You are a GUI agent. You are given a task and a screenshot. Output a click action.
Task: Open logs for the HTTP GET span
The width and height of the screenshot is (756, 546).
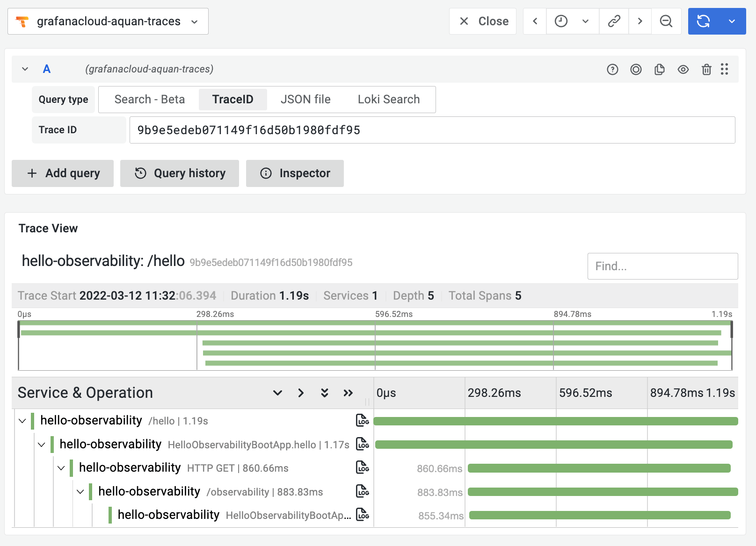click(x=362, y=468)
